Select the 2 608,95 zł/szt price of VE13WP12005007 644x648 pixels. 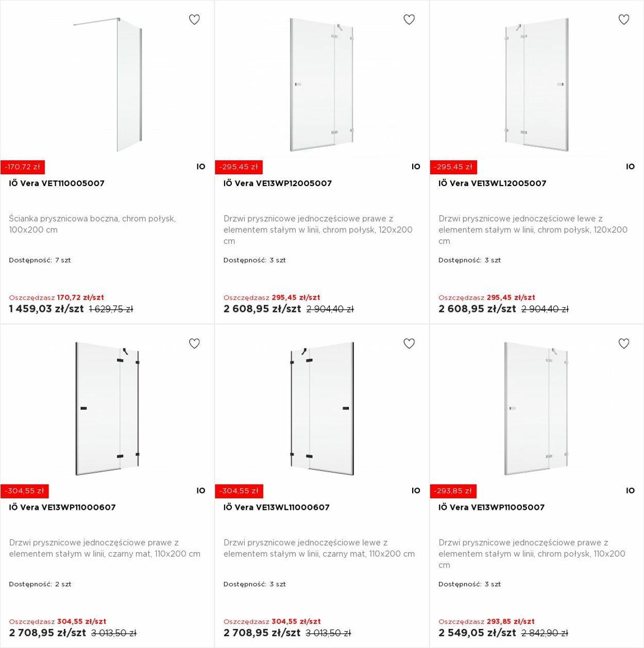pyautogui.click(x=262, y=309)
